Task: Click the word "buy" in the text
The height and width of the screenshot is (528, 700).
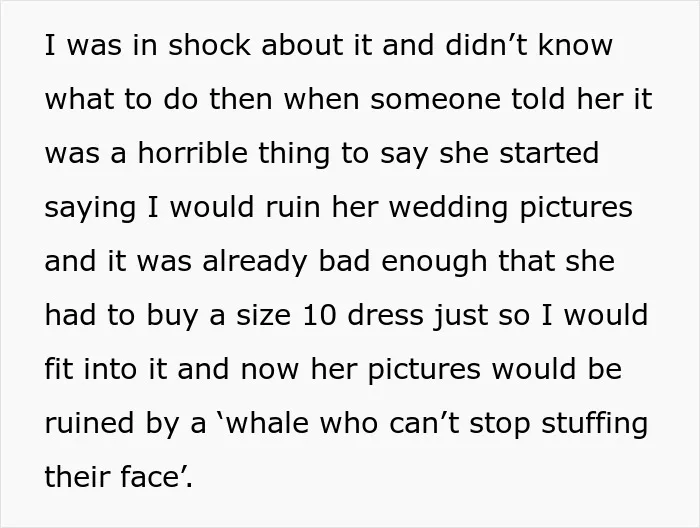Action: pos(172,315)
